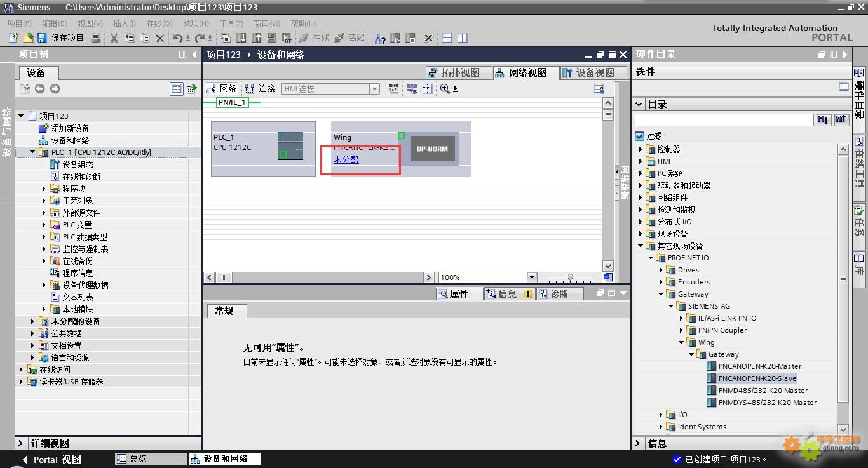Click the split editor horizontally icon

point(447,38)
